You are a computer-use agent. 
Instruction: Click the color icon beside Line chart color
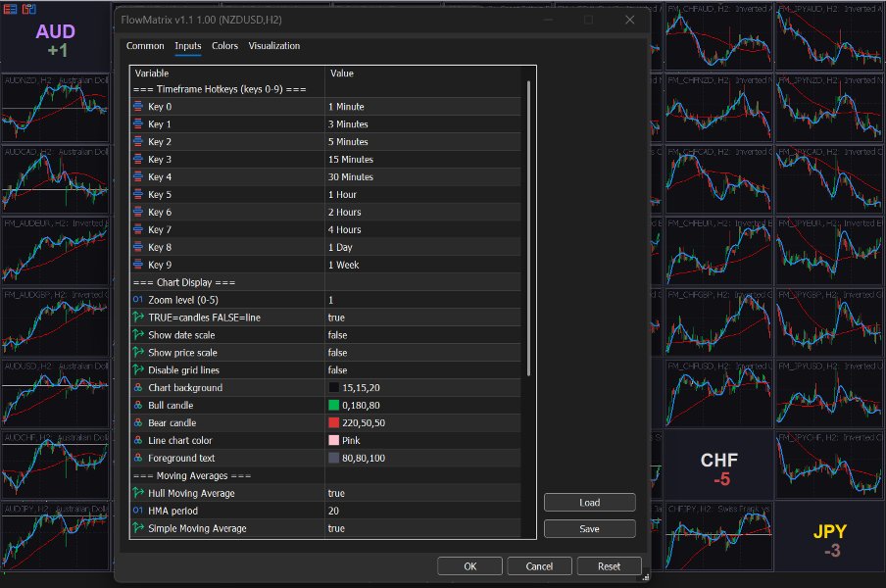[x=138, y=440]
